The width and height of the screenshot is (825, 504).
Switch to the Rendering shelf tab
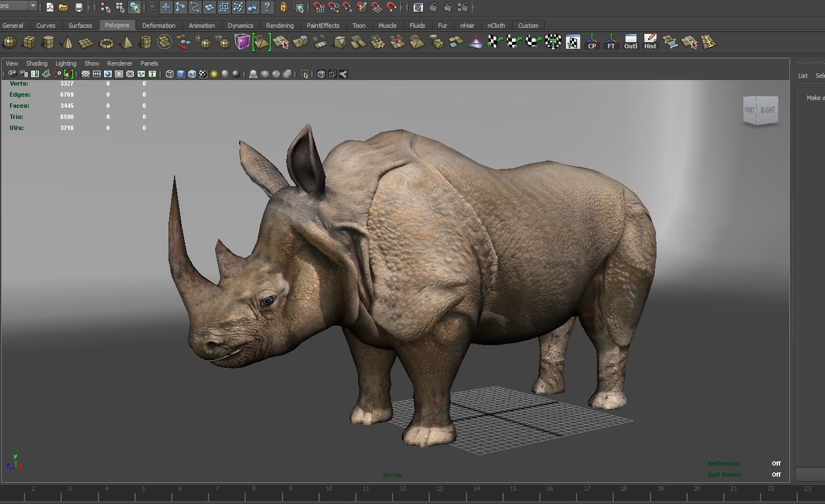280,26
